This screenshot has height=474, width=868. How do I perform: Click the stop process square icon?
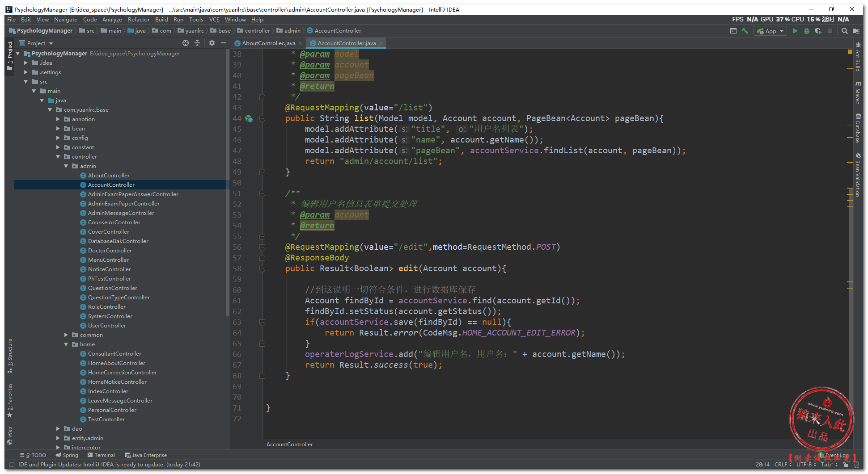[830, 31]
